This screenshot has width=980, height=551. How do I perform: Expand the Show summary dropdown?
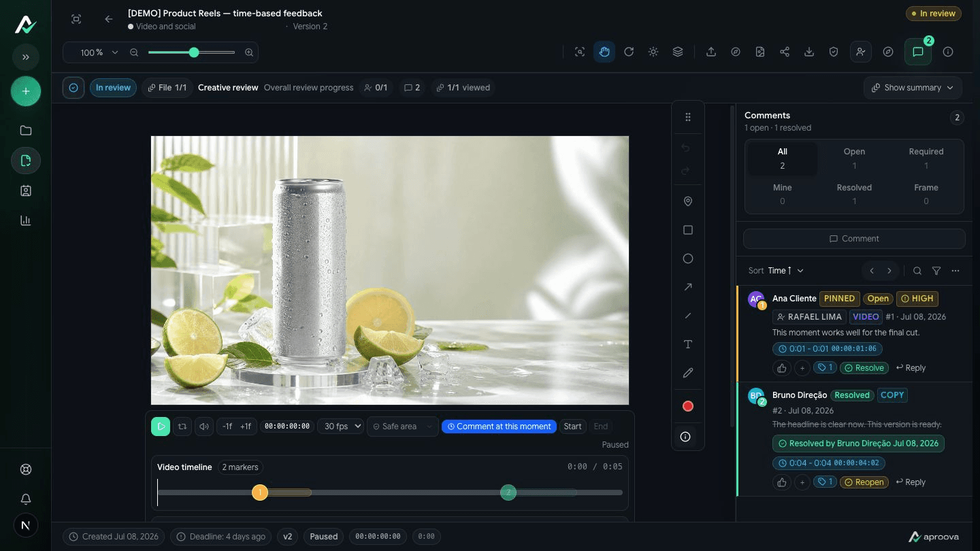[x=913, y=88]
